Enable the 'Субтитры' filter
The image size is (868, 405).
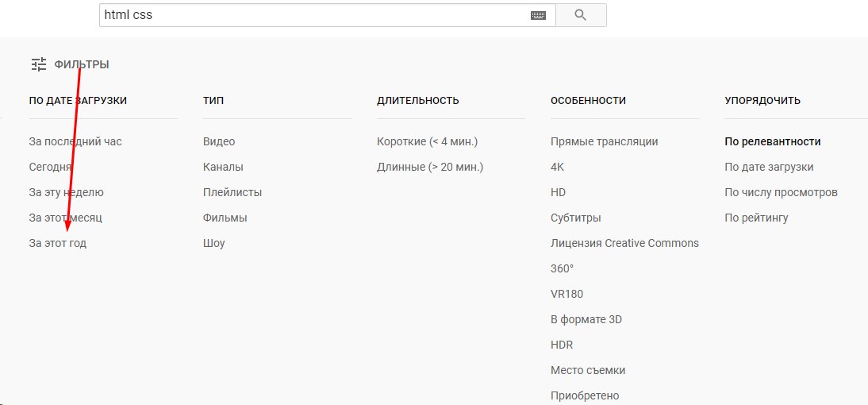[576, 218]
